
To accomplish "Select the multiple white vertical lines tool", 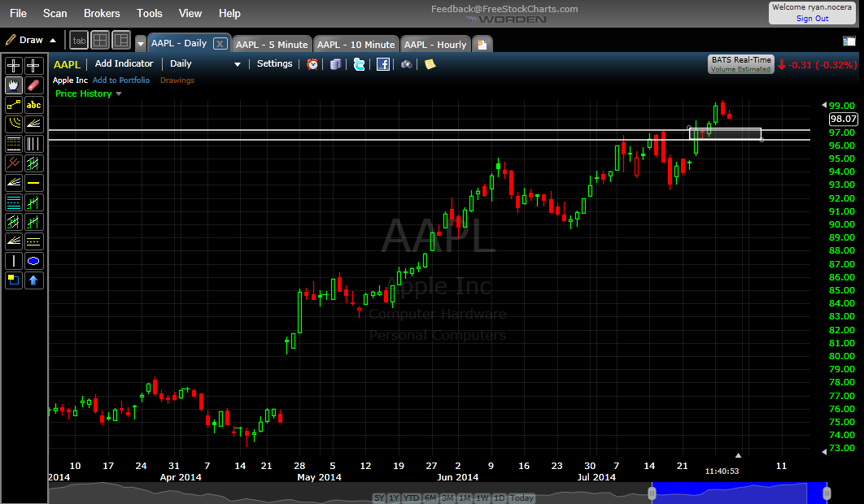I will 33,144.
